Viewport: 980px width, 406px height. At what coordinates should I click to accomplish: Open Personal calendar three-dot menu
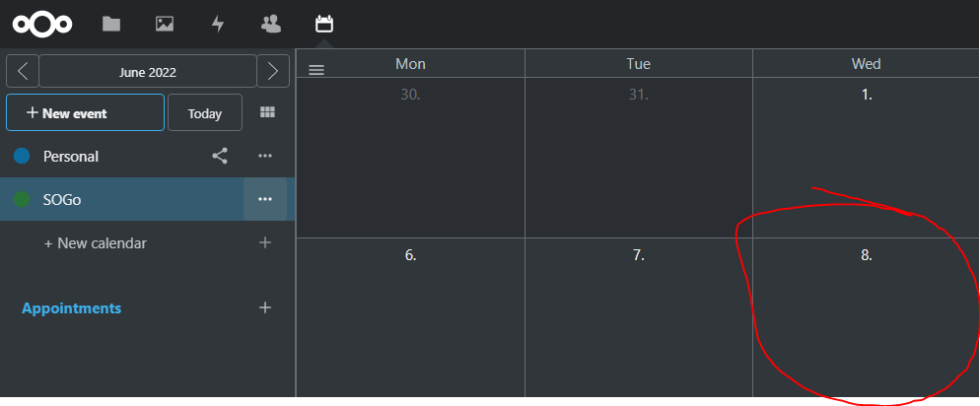(x=264, y=156)
